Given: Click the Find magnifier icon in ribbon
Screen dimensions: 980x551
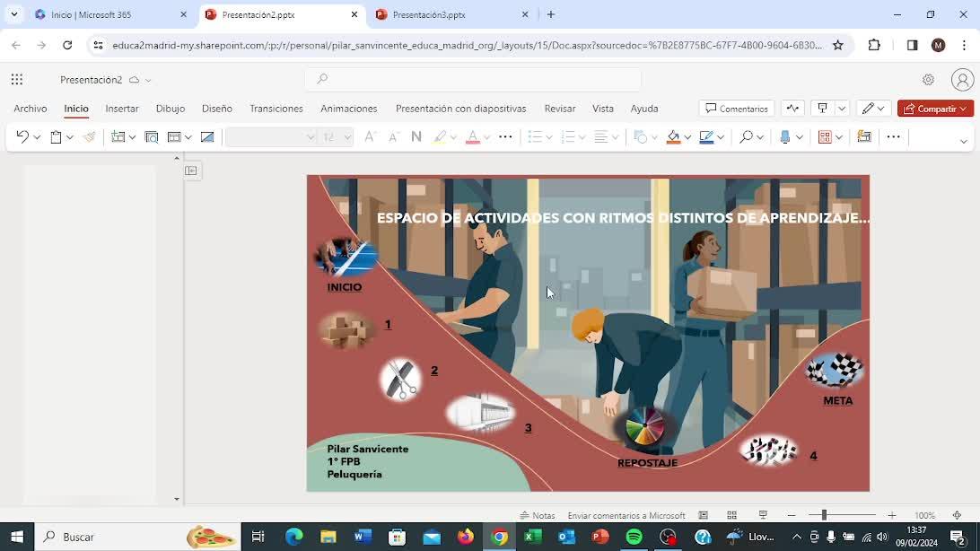Looking at the screenshot, I should (746, 136).
